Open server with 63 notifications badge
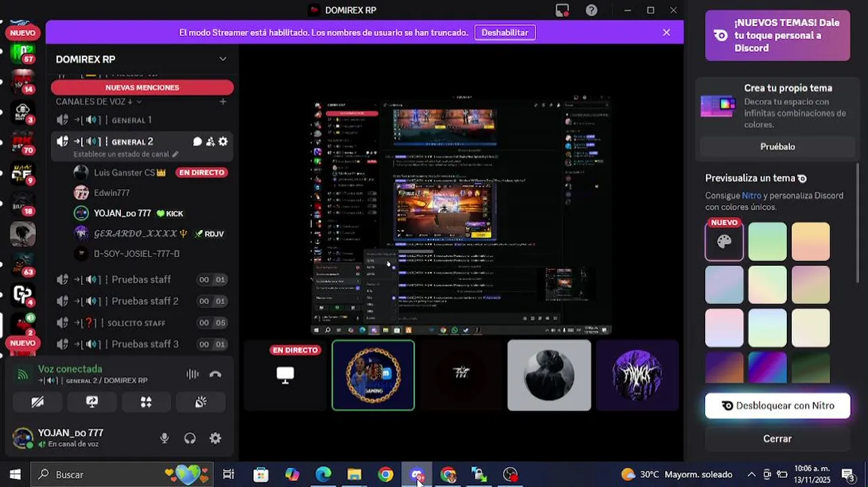868x487 pixels. tap(22, 264)
